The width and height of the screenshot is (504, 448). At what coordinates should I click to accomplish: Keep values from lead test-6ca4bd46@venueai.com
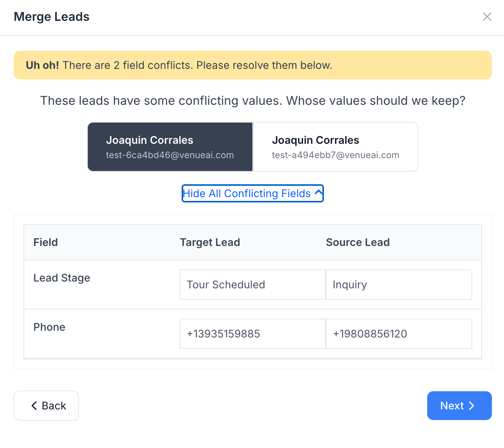(170, 147)
